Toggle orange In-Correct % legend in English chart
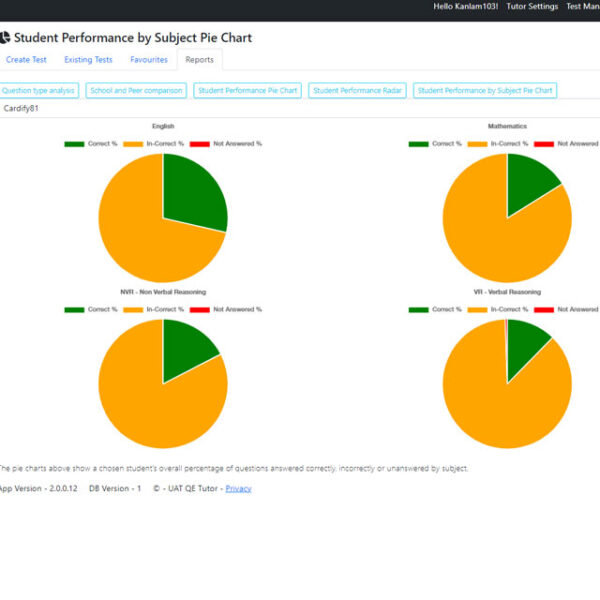The height and width of the screenshot is (600, 600). pos(153,143)
